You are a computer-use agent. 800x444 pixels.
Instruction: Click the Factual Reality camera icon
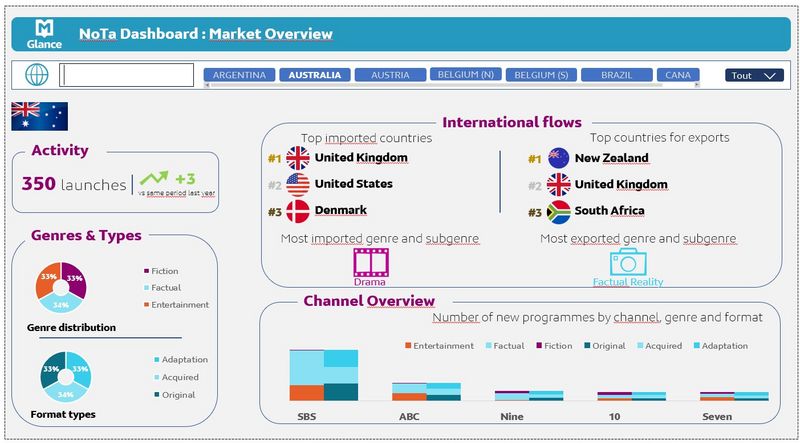628,262
